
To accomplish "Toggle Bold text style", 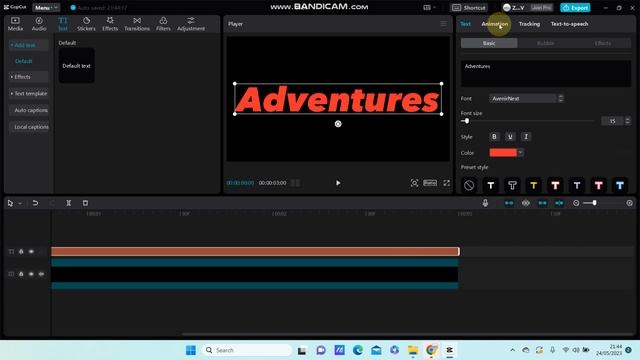I will (494, 137).
